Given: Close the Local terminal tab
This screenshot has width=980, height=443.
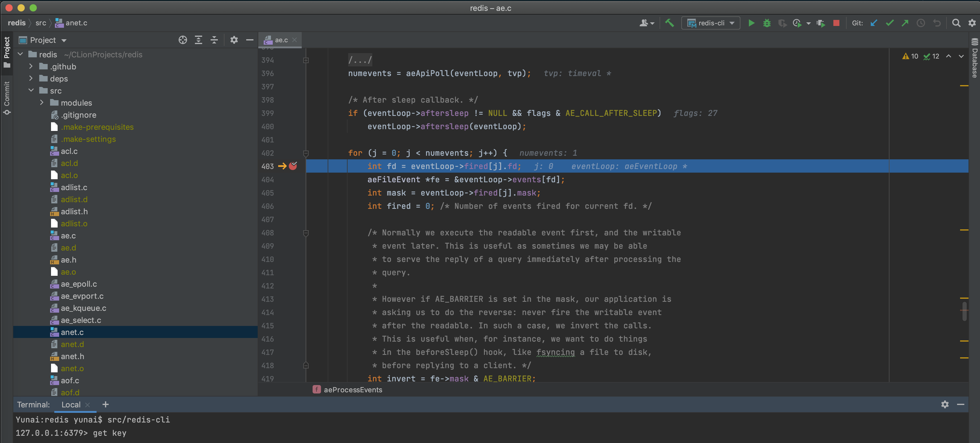Looking at the screenshot, I should (88, 405).
